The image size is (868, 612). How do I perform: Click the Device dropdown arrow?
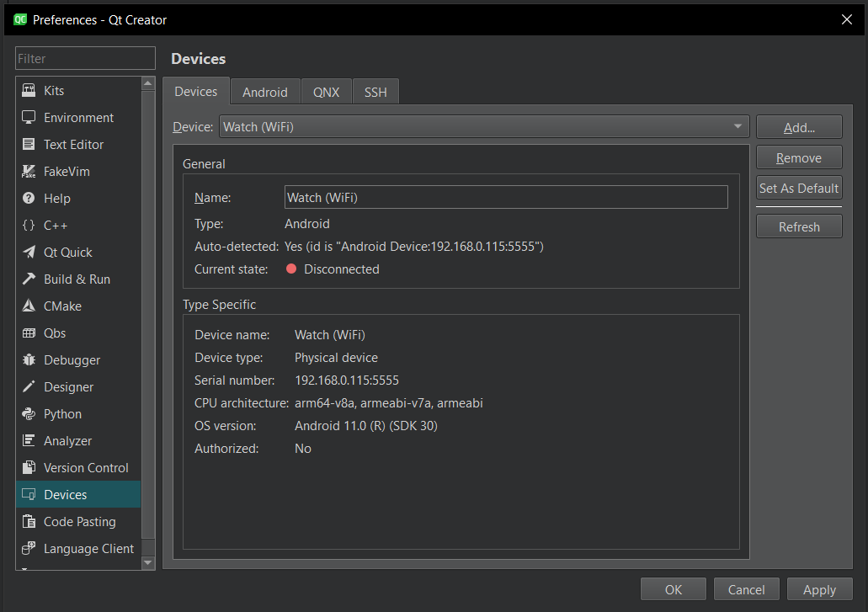point(738,127)
